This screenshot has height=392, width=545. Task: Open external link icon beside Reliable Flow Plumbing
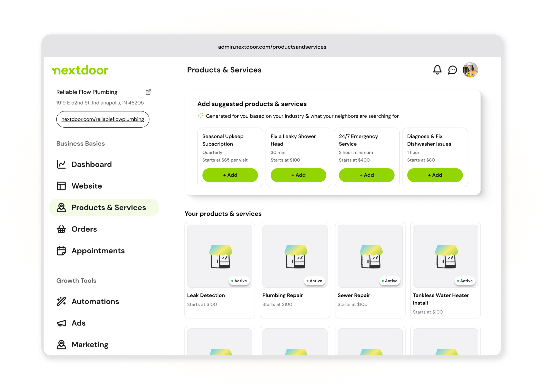coord(148,92)
